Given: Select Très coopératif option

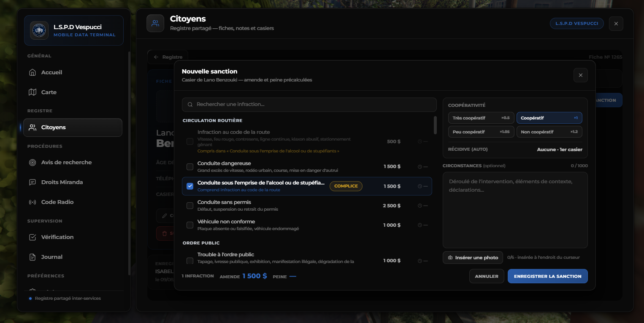Looking at the screenshot, I should [x=481, y=118].
